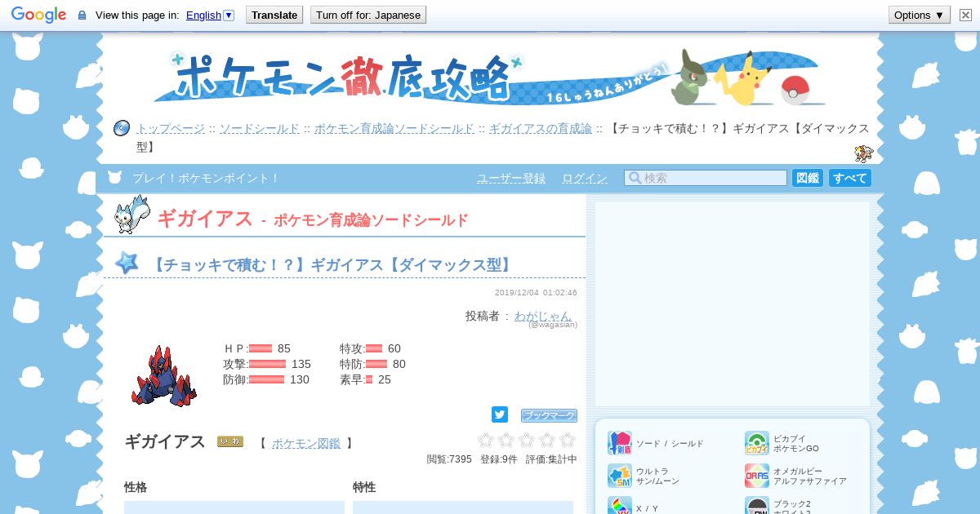Click the ポケモン徹底攻略 site banner logo

(490, 79)
